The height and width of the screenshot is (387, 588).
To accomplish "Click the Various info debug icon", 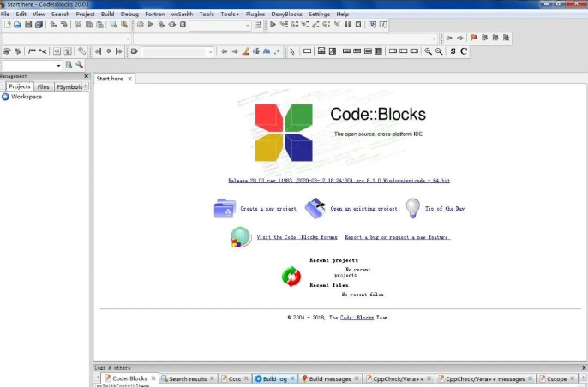I will pos(383,25).
